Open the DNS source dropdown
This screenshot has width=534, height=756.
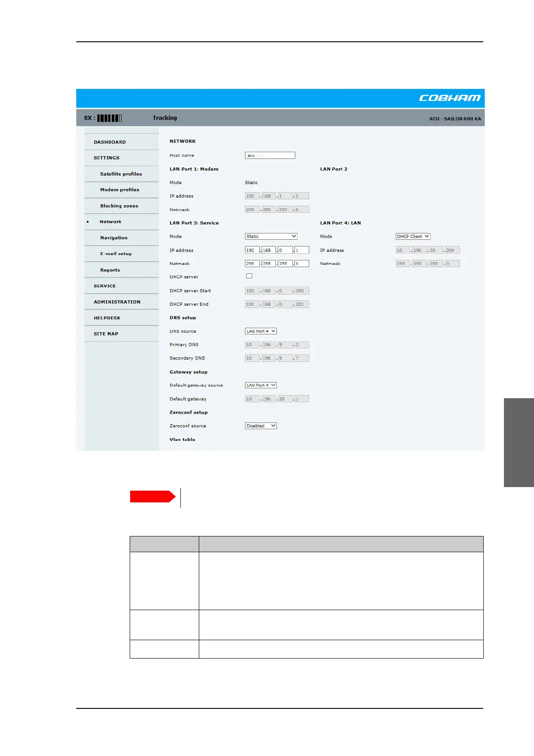[261, 331]
